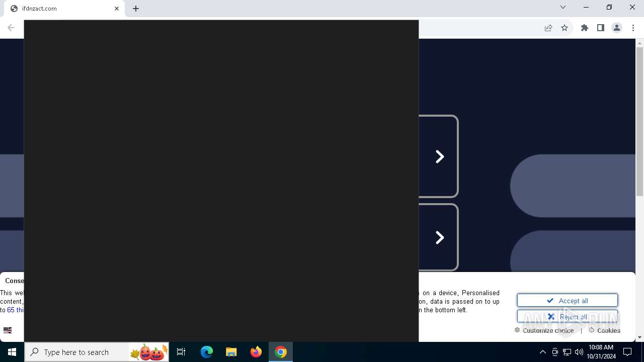Image resolution: width=644 pixels, height=362 pixels.
Task: Open the network tray icon
Action: (567, 352)
